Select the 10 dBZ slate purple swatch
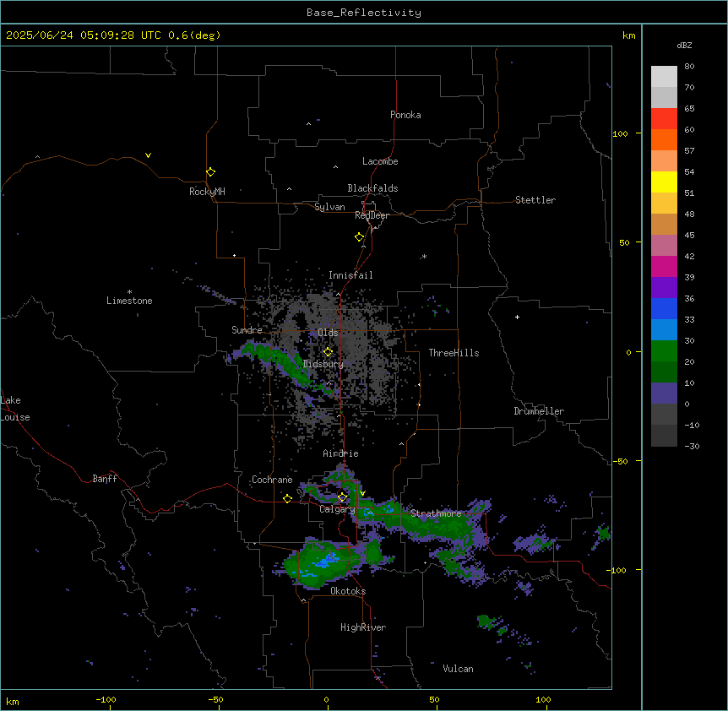 click(x=664, y=393)
